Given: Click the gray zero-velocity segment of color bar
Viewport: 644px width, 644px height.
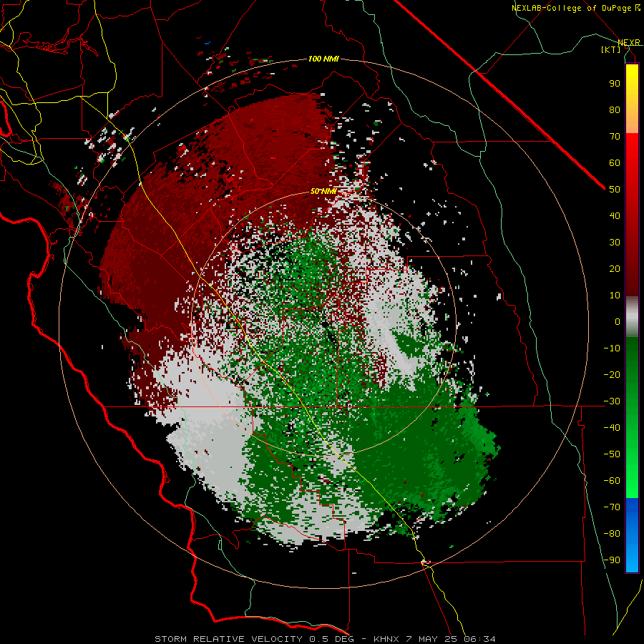Looking at the screenshot, I should pyautogui.click(x=632, y=317).
